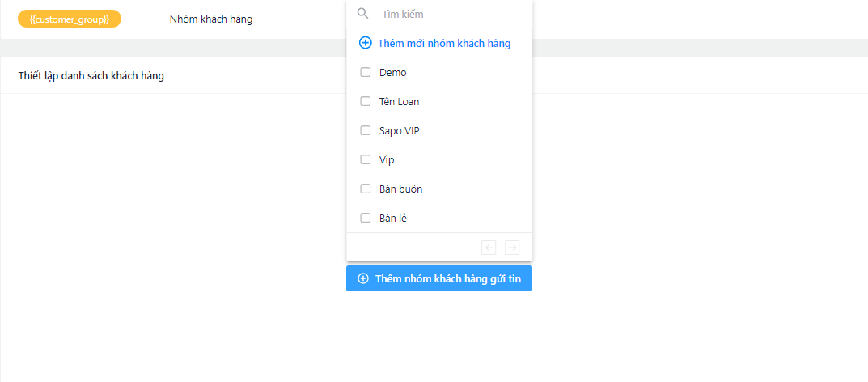Choose the Sapo VIP option label

click(399, 130)
